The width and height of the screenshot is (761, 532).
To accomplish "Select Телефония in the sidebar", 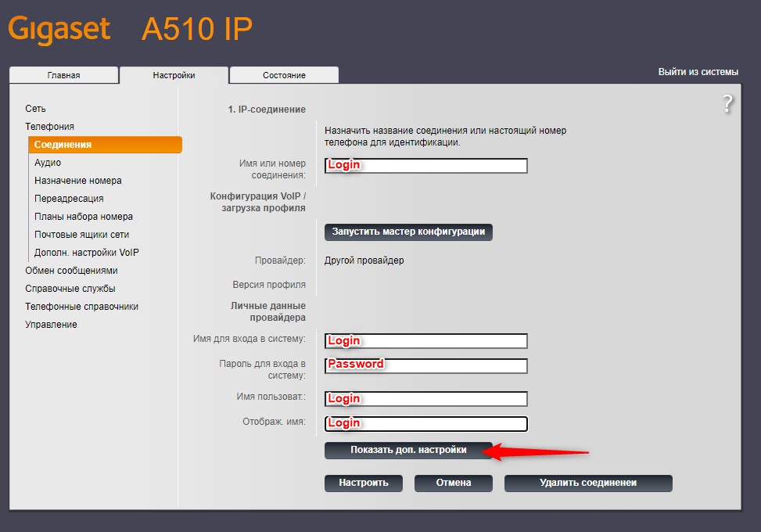I will pyautogui.click(x=49, y=127).
